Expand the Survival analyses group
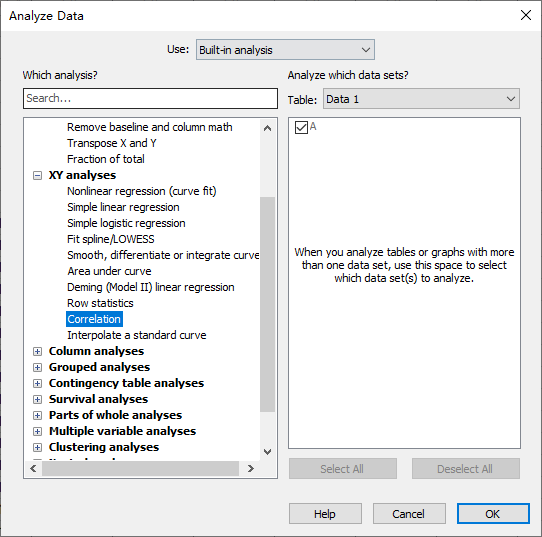The width and height of the screenshot is (542, 537). coord(37,399)
